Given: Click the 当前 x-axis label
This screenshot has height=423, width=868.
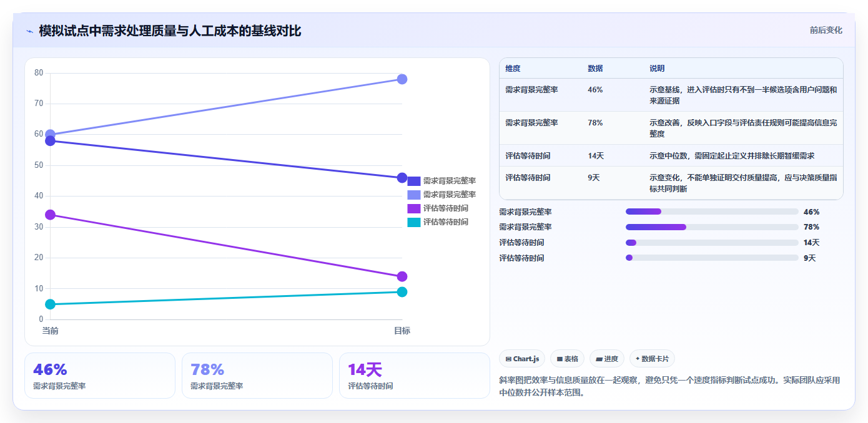Looking at the screenshot, I should pyautogui.click(x=51, y=331).
